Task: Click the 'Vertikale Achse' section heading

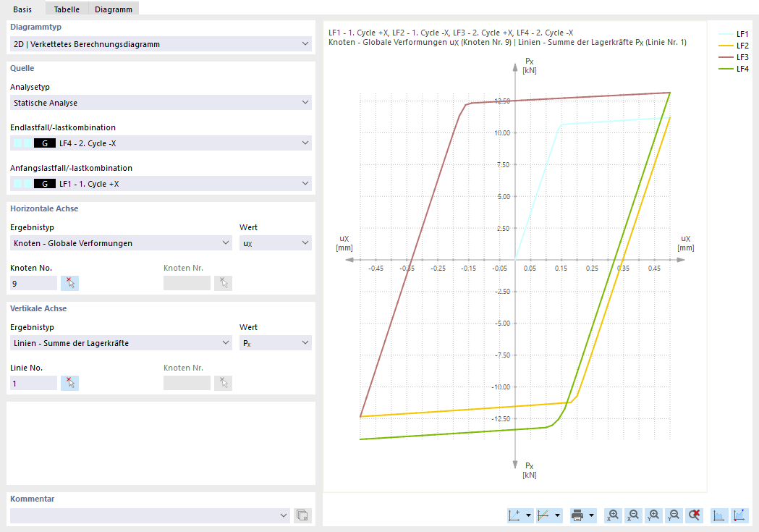Action: click(38, 308)
